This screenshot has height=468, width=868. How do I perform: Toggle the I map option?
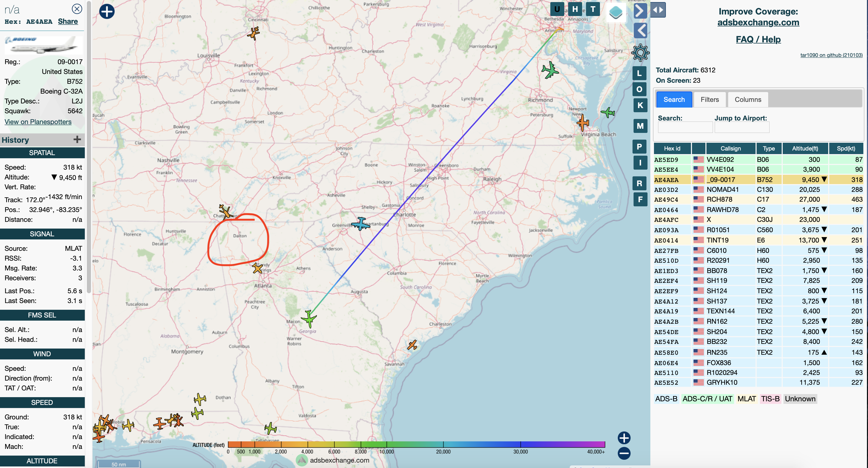click(x=640, y=163)
